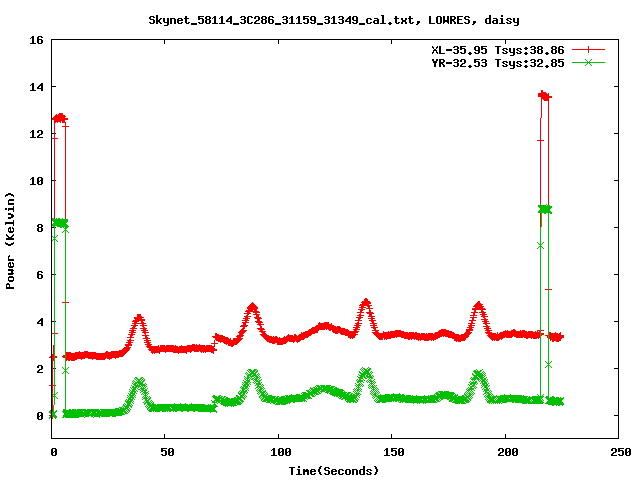Click y-axis tick label 4
640x480 pixels.
point(40,322)
